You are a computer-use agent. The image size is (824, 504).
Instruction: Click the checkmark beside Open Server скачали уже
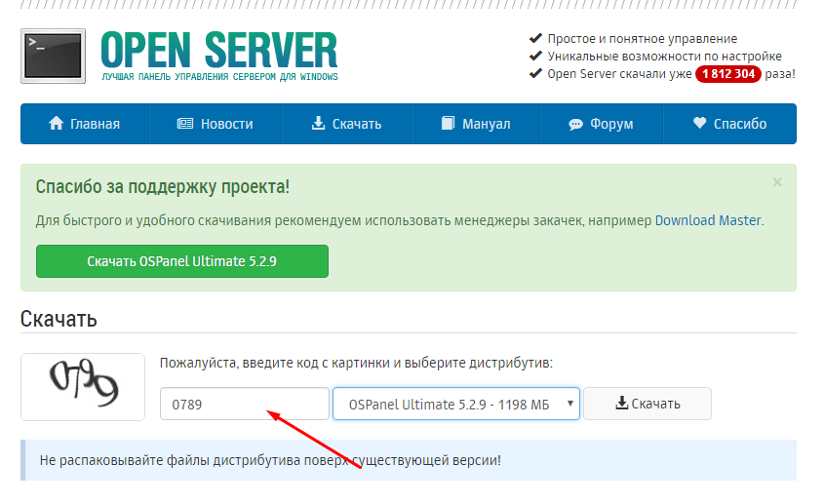[535, 73]
